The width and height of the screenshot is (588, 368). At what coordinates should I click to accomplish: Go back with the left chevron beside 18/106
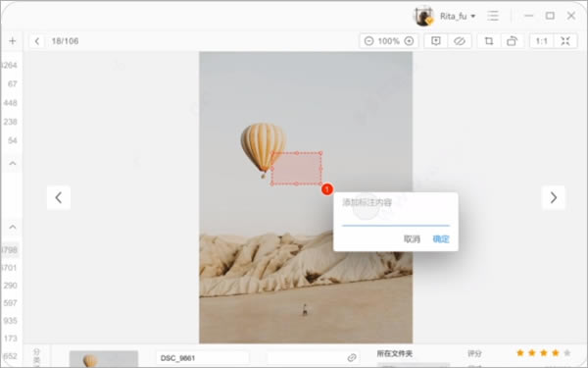pyautogui.click(x=37, y=41)
